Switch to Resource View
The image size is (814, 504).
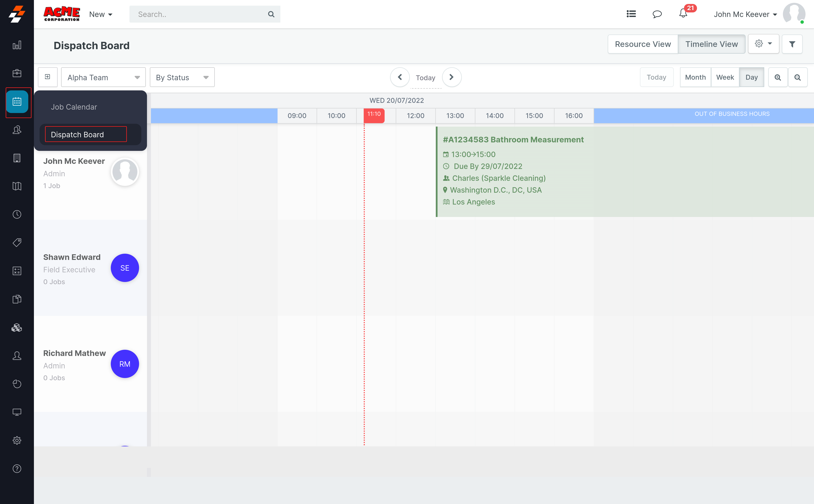pos(643,44)
